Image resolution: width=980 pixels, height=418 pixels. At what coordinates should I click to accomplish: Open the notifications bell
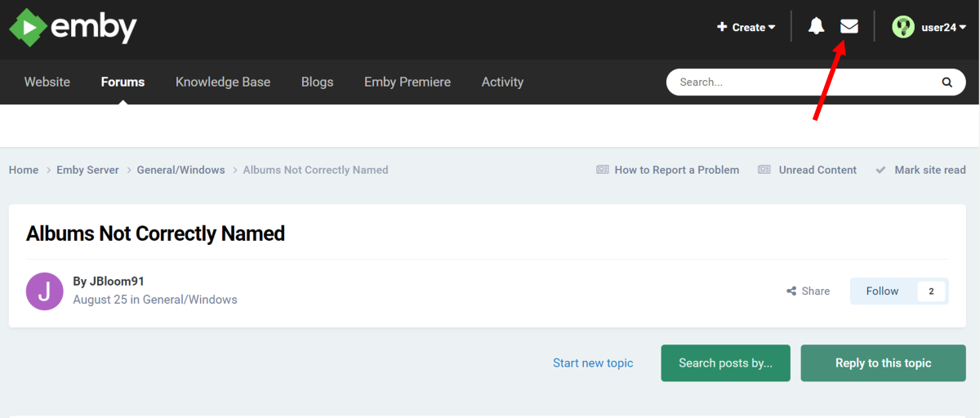pyautogui.click(x=816, y=27)
